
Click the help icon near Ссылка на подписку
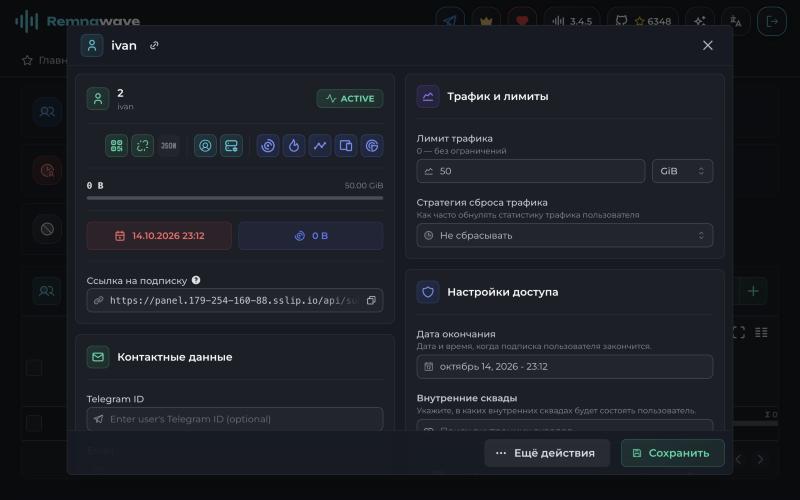pyautogui.click(x=196, y=280)
